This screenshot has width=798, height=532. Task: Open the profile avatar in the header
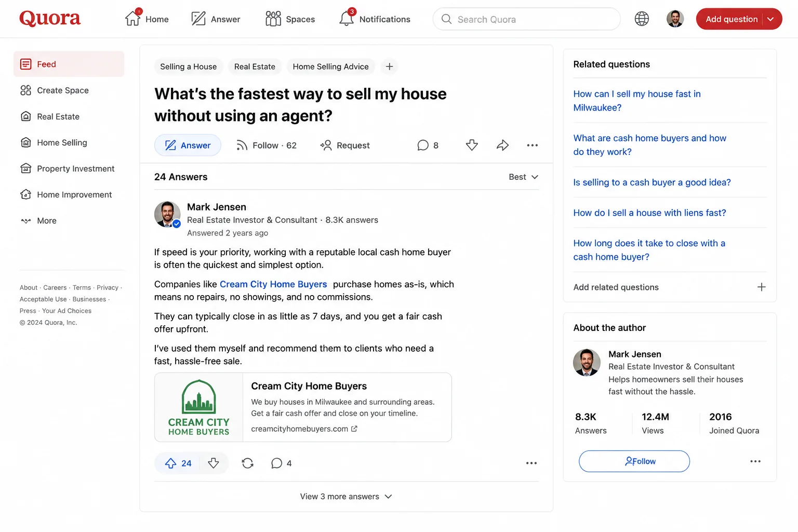pos(675,19)
